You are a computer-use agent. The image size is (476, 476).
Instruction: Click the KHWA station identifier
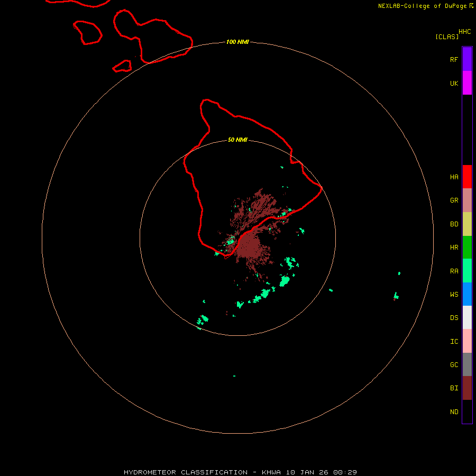[x=271, y=472]
